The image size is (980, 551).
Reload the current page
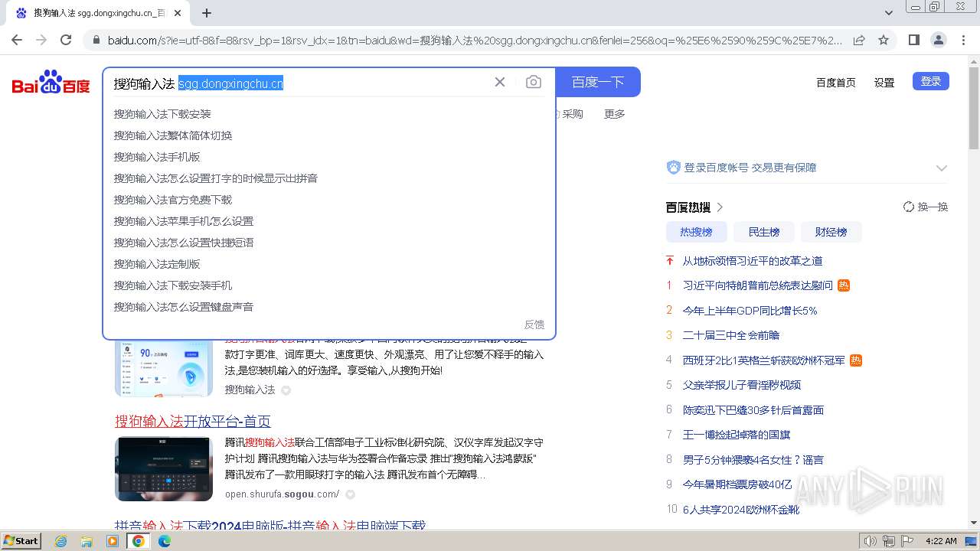(x=66, y=40)
